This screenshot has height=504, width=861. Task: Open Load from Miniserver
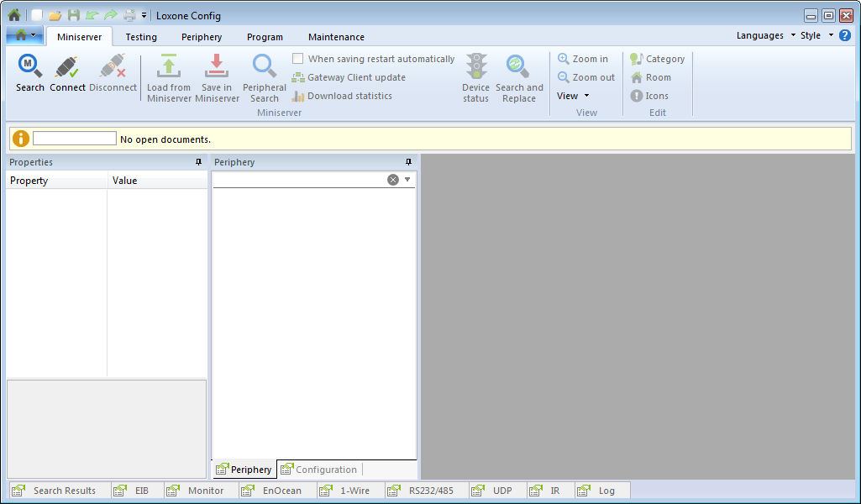pyautogui.click(x=168, y=76)
